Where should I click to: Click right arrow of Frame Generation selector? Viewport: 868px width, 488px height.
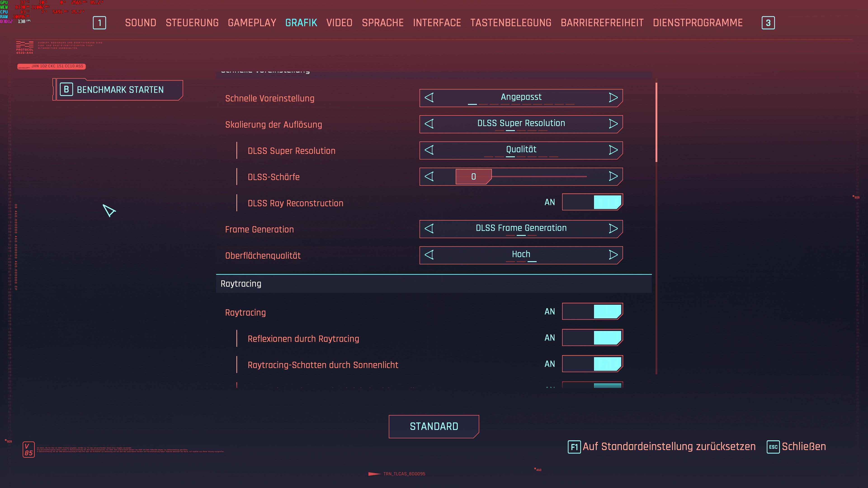click(x=613, y=229)
